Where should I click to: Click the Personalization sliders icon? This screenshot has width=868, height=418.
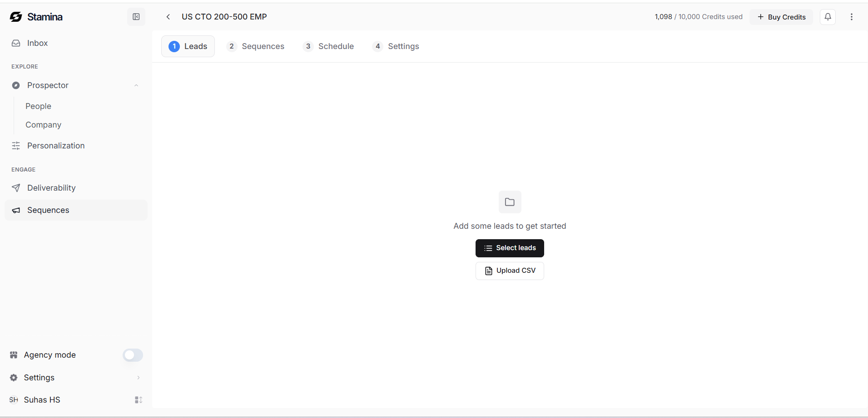tap(16, 146)
